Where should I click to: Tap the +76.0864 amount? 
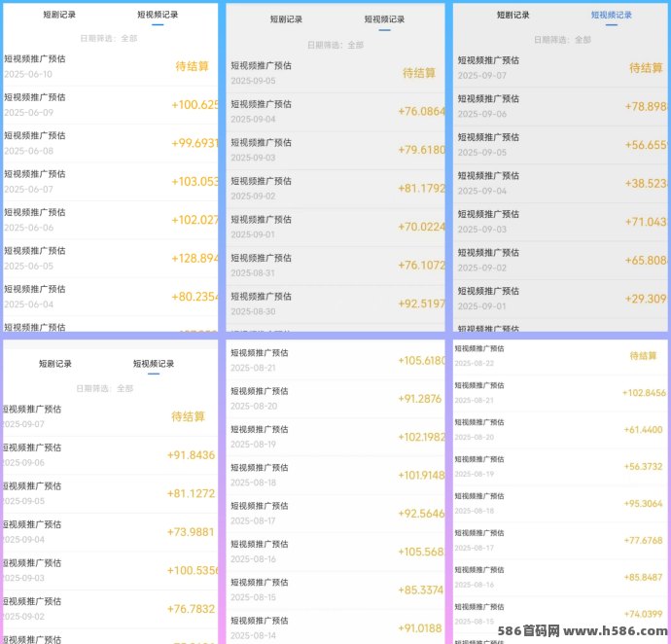point(421,111)
